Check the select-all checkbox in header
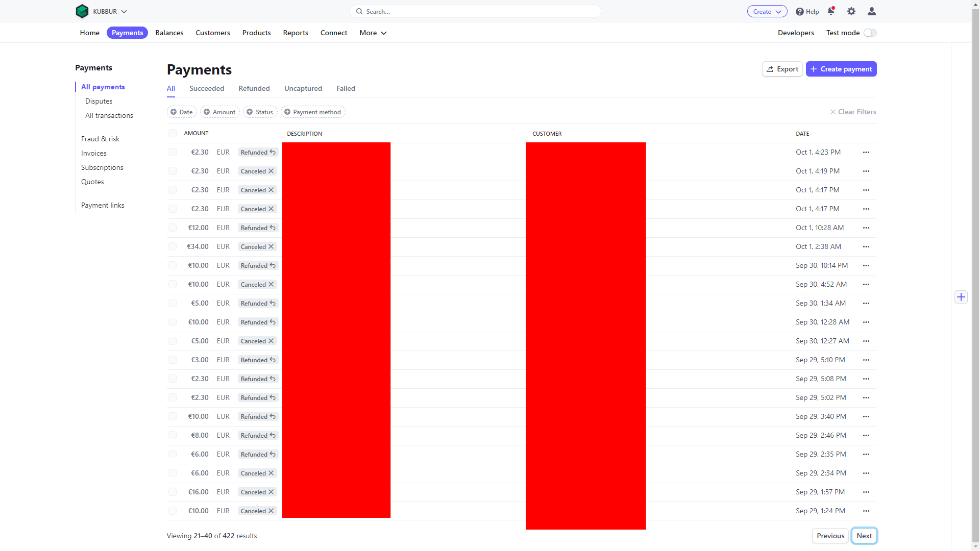Viewport: 980px width, 551px height. (173, 133)
